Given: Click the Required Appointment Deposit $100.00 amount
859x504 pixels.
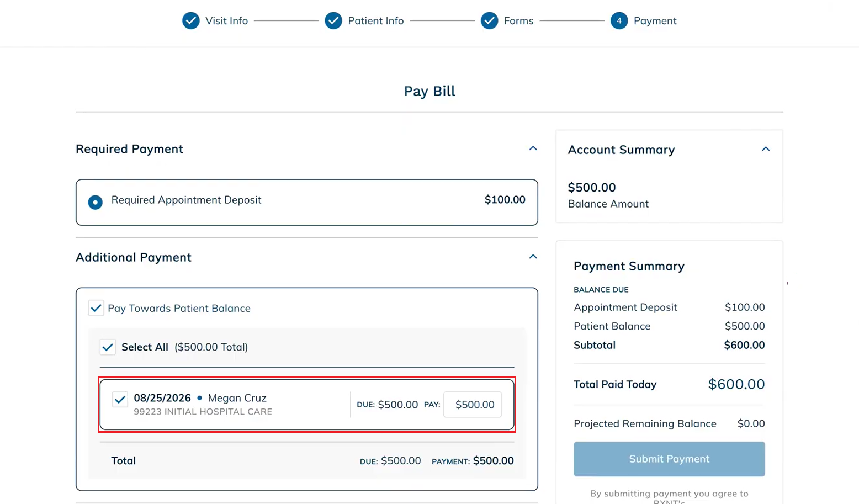Looking at the screenshot, I should click(505, 200).
